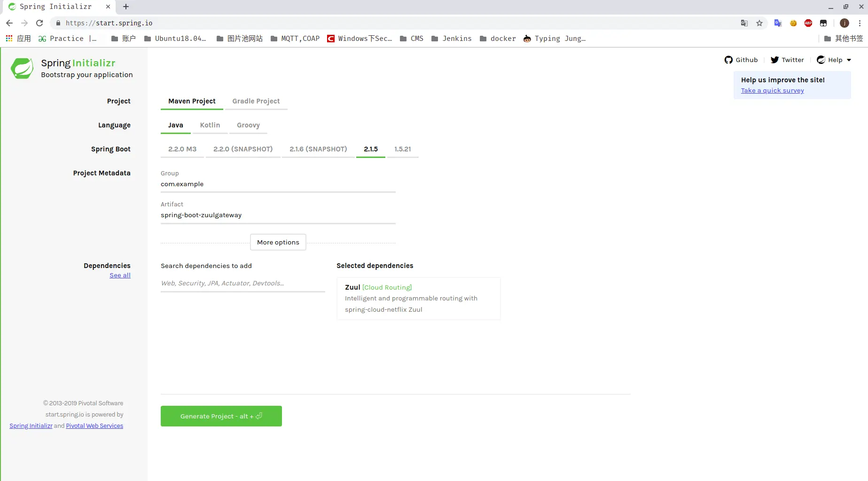Viewport: 868px width, 481px height.
Task: Select Maven Project type
Action: (192, 101)
